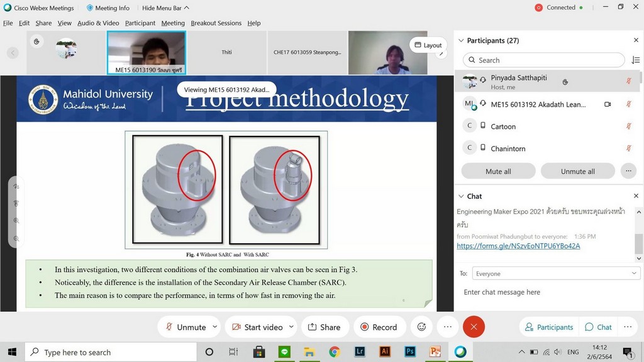This screenshot has height=362, width=644.
Task: Click the red leave meeting button
Action: coord(474,327)
